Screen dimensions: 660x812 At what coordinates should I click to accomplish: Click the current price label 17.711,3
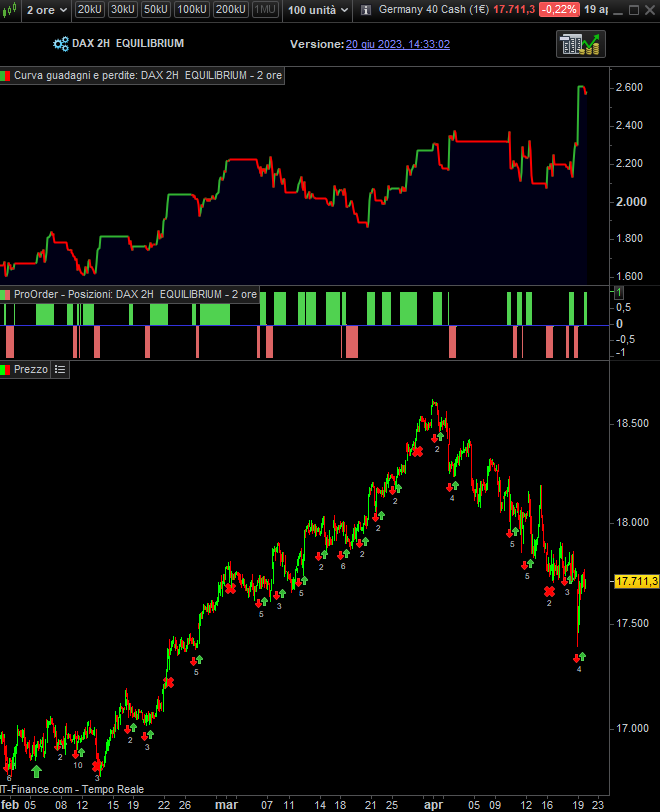(x=636, y=581)
